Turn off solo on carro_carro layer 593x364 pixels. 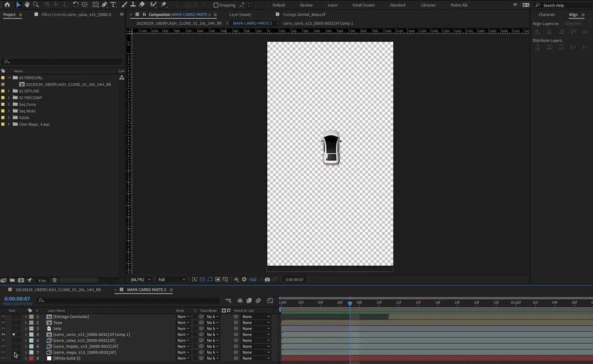(x=14, y=334)
